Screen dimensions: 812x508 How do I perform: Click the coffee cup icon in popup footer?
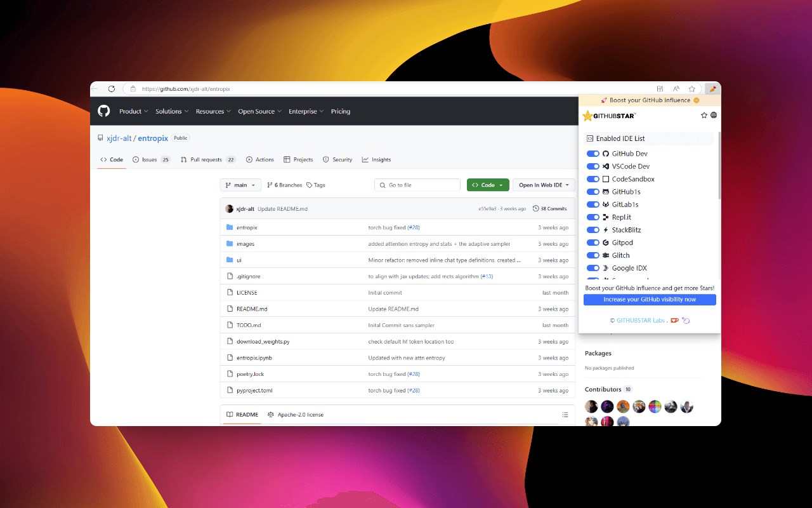point(675,320)
